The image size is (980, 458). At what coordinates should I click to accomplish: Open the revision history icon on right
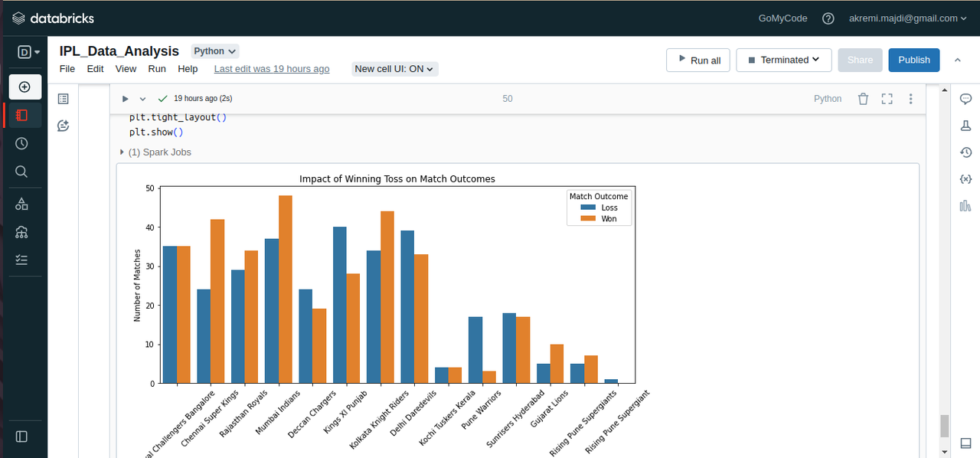click(x=965, y=152)
